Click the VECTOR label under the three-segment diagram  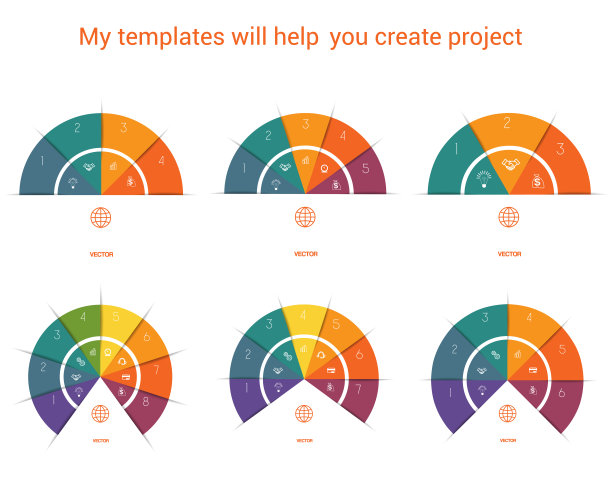tap(508, 254)
